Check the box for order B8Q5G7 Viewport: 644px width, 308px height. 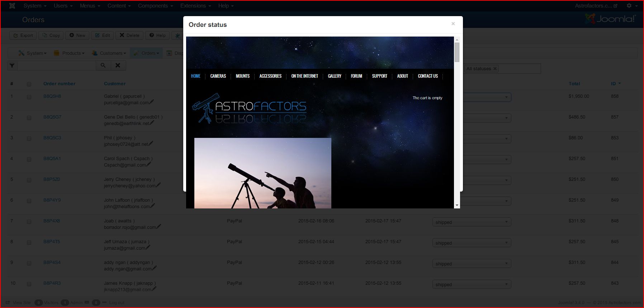point(29,118)
